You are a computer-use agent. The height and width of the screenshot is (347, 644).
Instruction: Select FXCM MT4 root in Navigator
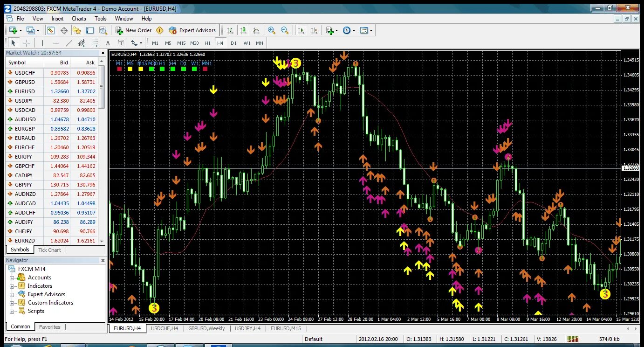[x=31, y=269]
